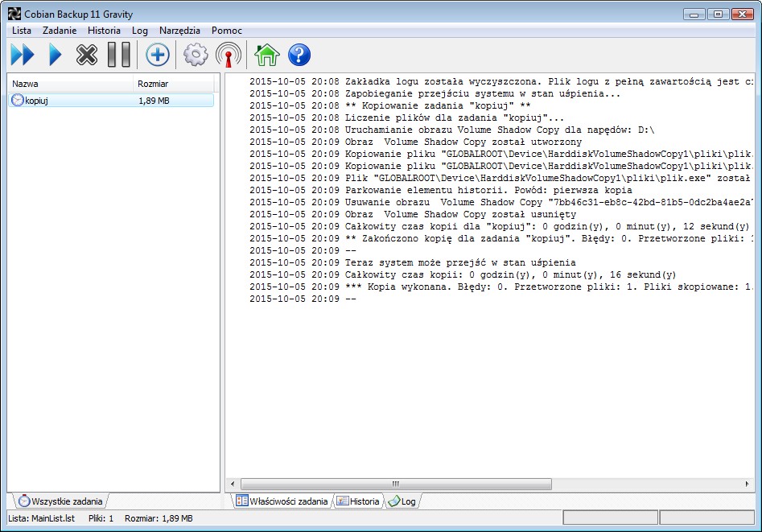Run the selected task using the single play arrow
The image size is (762, 532).
point(56,55)
